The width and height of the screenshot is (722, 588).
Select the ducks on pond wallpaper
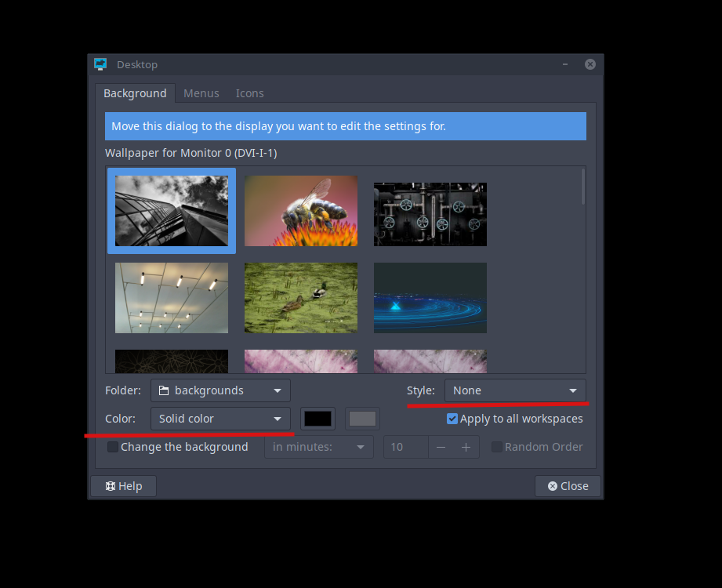301,297
